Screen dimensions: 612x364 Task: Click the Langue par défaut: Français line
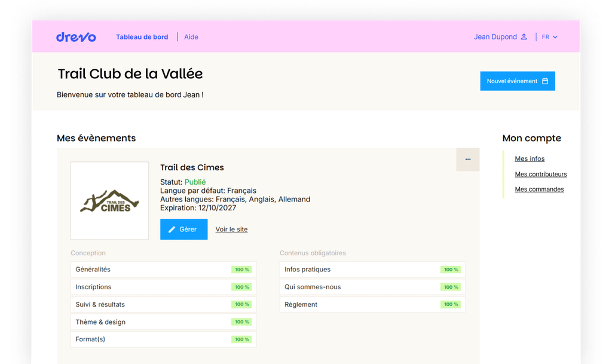coord(209,191)
